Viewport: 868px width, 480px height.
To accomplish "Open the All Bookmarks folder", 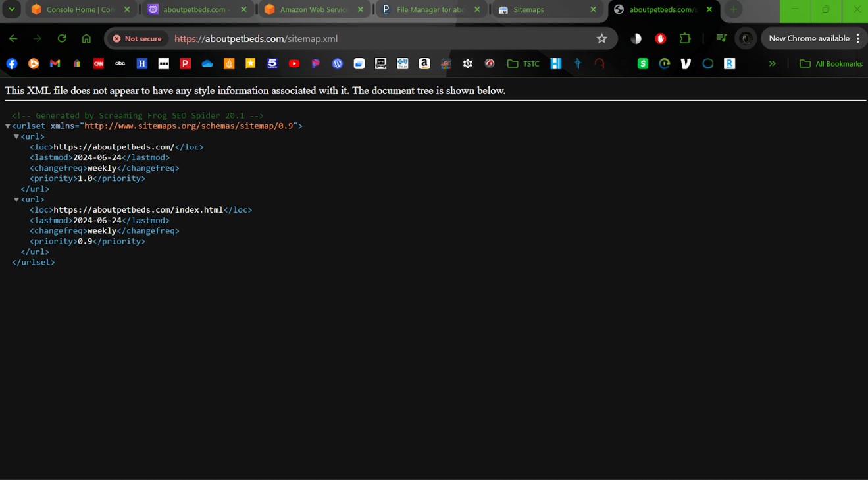I will point(831,64).
